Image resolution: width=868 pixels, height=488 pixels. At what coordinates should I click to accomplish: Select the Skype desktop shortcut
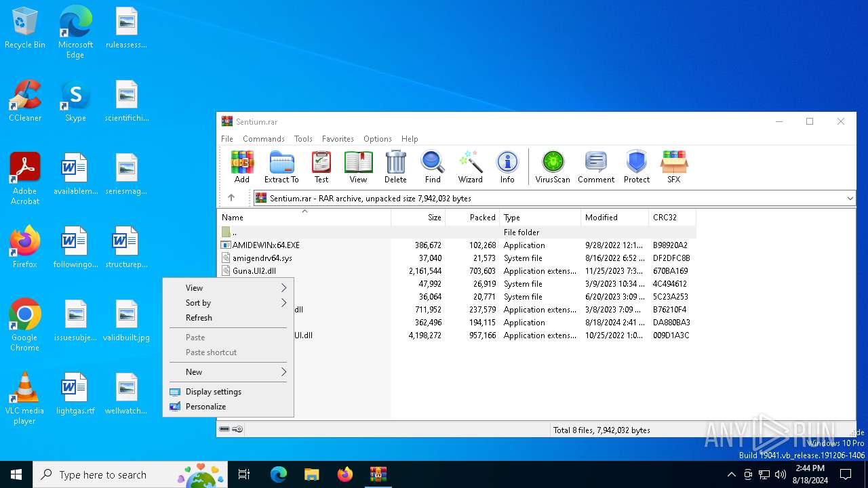(75, 101)
